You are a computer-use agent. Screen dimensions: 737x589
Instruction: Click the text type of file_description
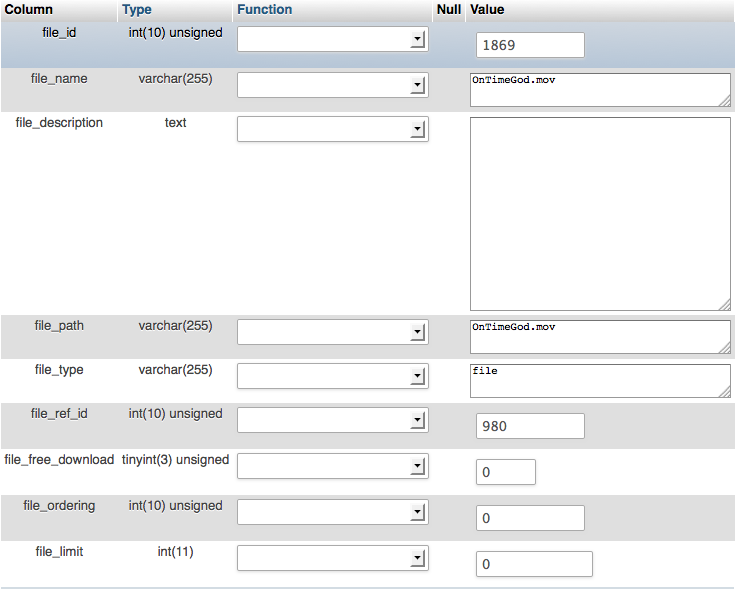click(x=175, y=123)
